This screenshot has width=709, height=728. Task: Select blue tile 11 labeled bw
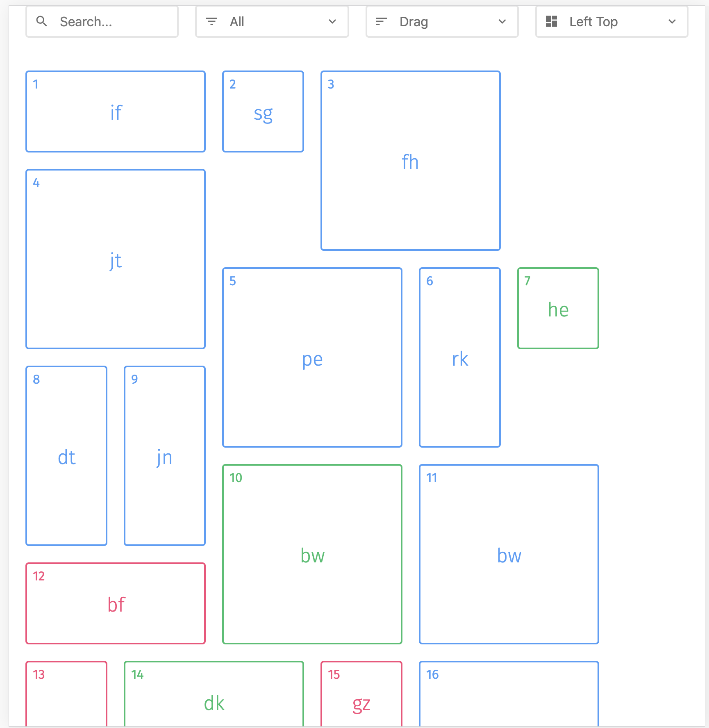pos(509,554)
